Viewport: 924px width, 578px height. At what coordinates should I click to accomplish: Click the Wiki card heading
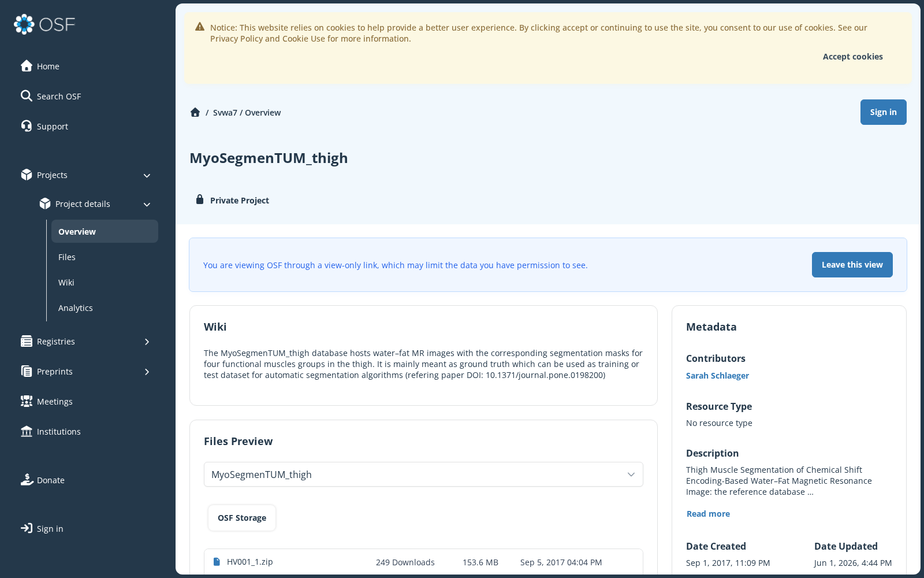click(x=215, y=327)
